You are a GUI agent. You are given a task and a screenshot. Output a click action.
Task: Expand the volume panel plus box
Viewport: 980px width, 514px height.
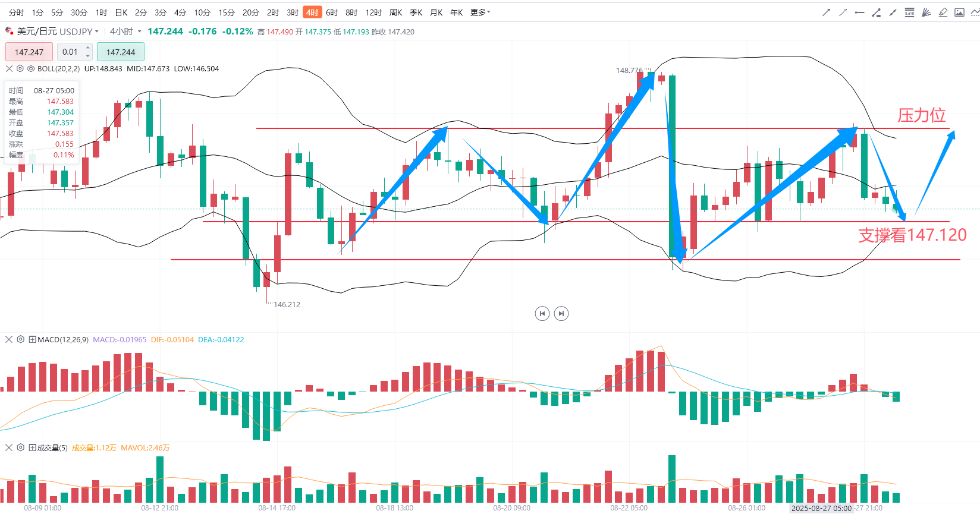[x=32, y=447]
